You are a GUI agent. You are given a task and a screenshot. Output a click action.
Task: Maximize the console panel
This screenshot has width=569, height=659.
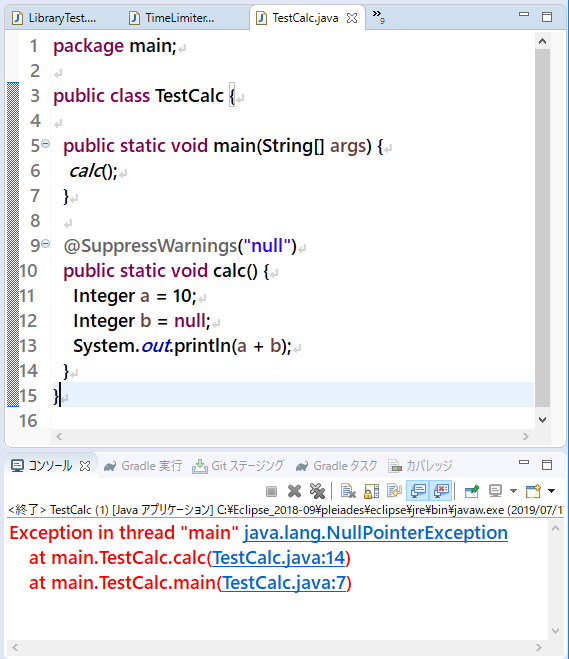pos(547,465)
